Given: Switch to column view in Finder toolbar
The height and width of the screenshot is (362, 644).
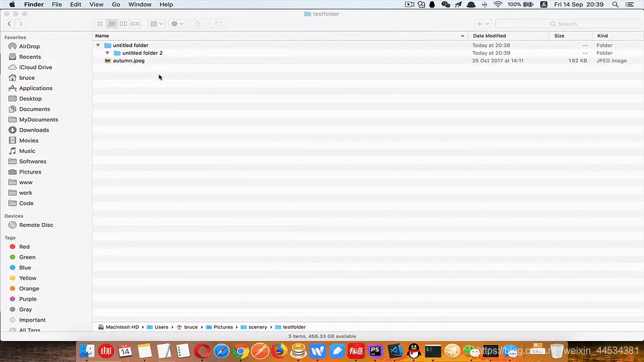Looking at the screenshot, I should coord(123,24).
